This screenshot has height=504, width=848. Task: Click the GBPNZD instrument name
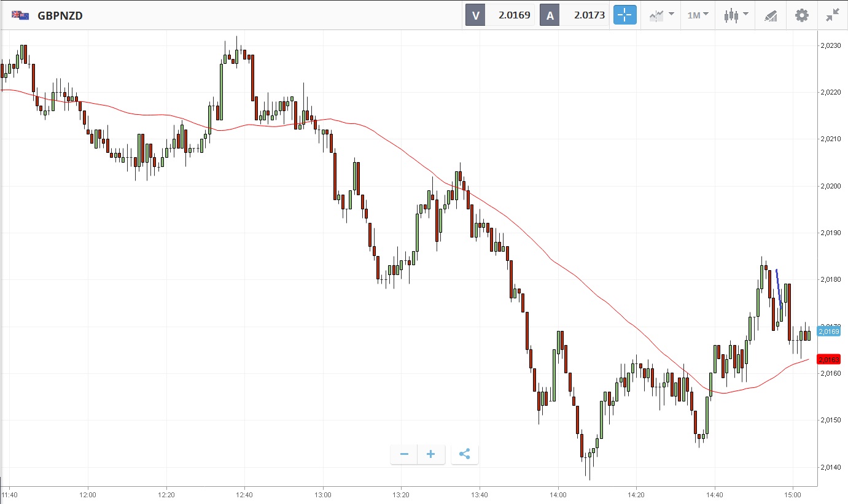tap(60, 16)
